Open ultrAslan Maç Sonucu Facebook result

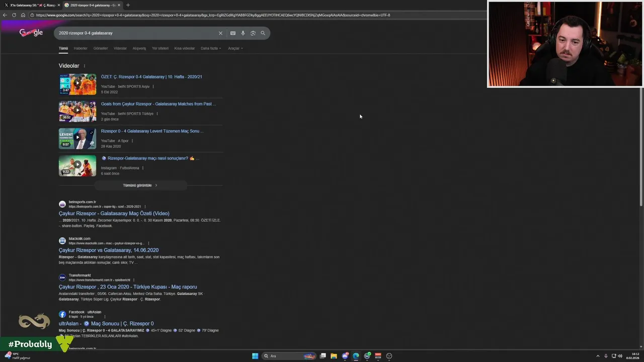[x=106, y=324]
